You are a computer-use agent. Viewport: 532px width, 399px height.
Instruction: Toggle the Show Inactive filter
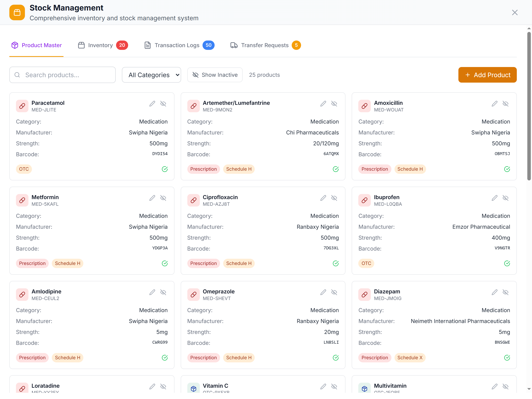coord(215,75)
